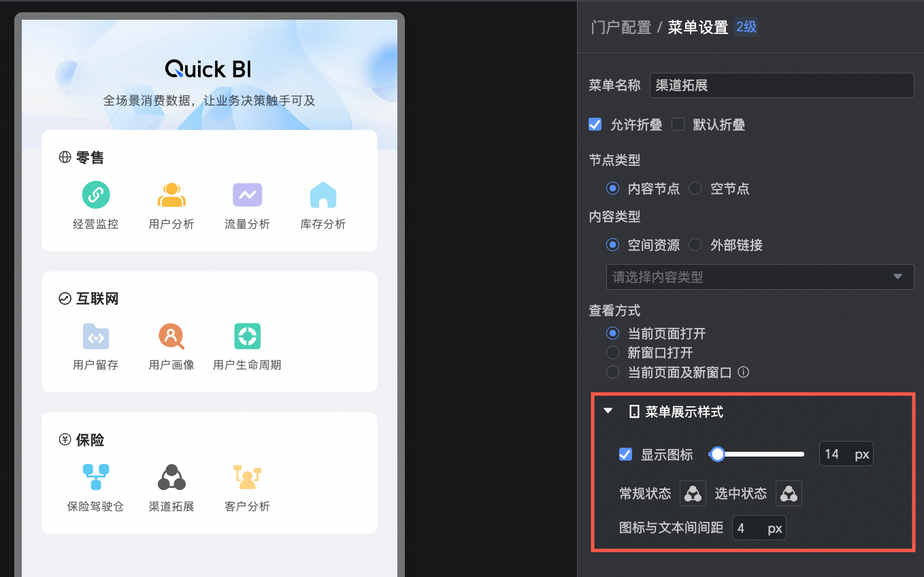
Task: Choose the 选中状态 icon picker
Action: pos(789,493)
